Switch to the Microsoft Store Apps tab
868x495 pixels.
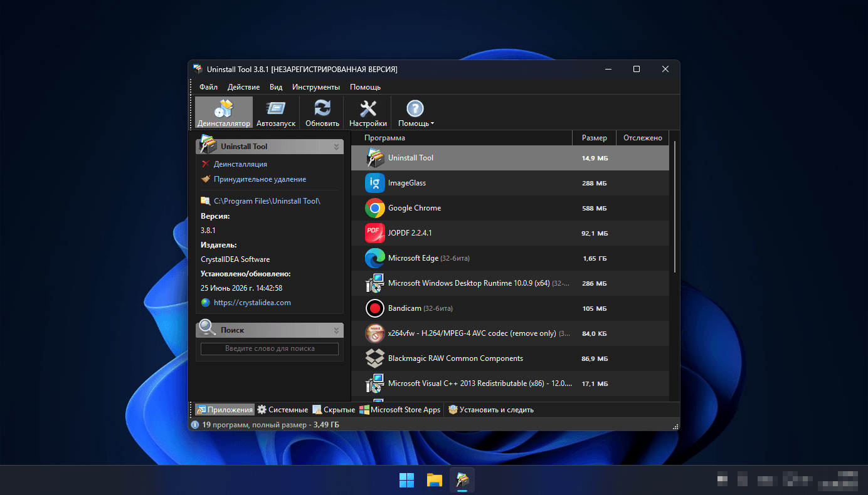400,410
